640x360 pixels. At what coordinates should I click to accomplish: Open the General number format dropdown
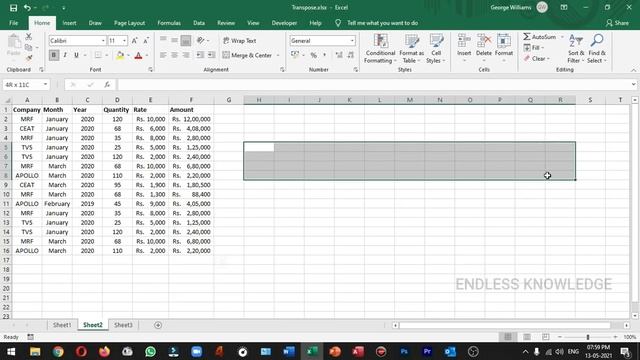click(x=352, y=41)
